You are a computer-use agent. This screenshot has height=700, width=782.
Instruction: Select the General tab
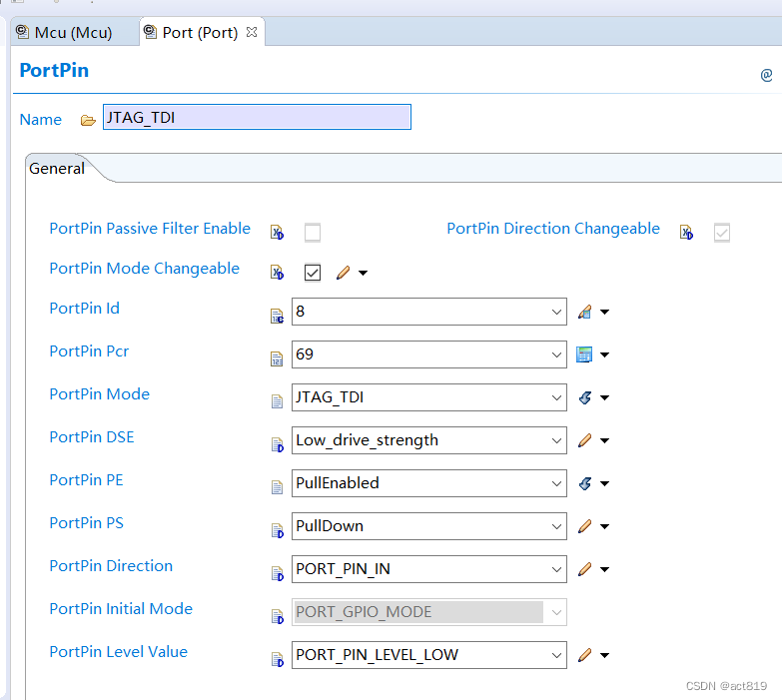tap(57, 169)
